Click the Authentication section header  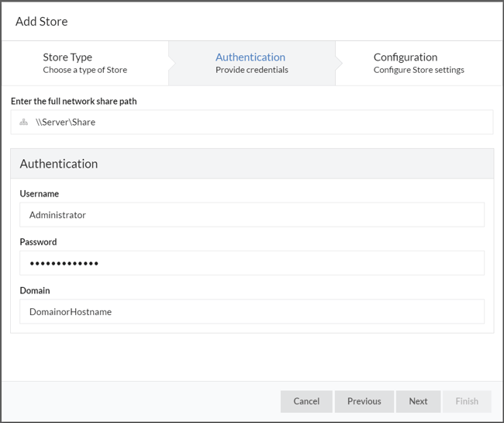59,164
